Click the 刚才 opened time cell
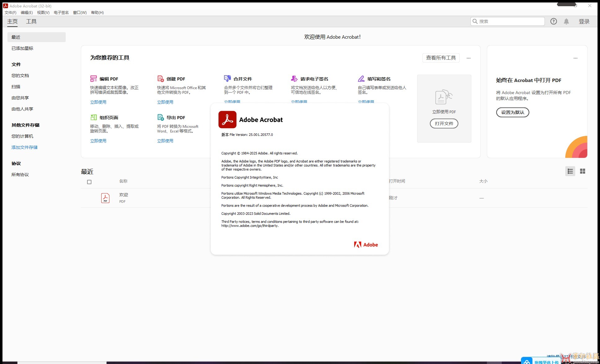This screenshot has width=600, height=364. 393,198
